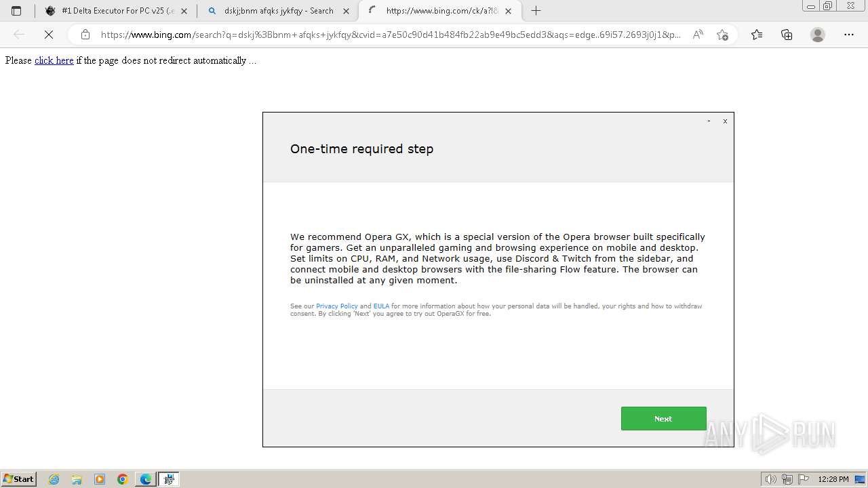Follow the 'click here' redirect link
868x488 pixels.
click(54, 60)
